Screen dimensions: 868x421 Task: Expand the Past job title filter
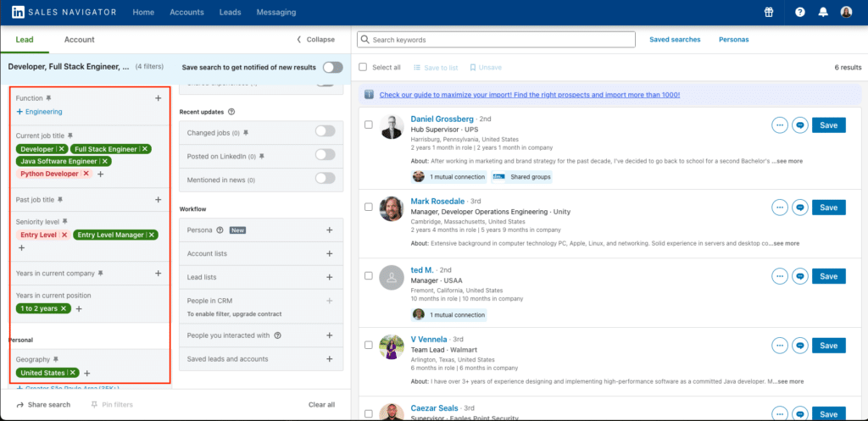158,200
